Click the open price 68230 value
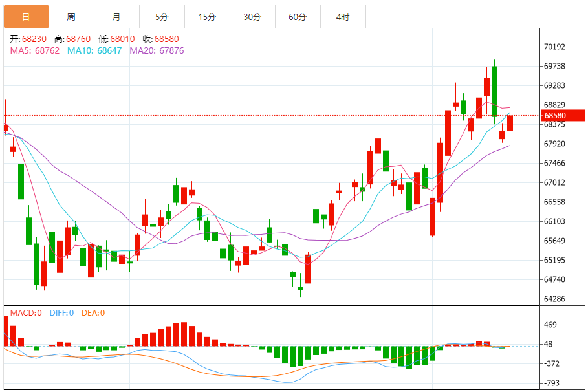 coord(34,39)
